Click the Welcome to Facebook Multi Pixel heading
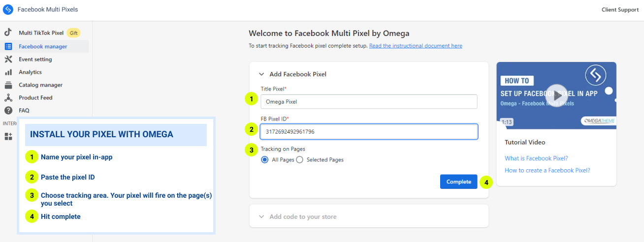Image resolution: width=644 pixels, height=242 pixels. tap(329, 33)
